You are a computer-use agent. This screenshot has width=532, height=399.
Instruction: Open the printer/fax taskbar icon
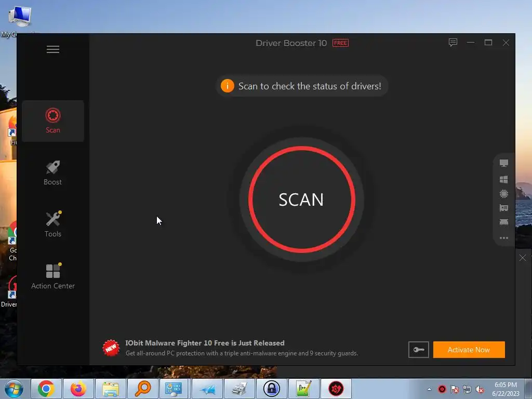tap(240, 389)
